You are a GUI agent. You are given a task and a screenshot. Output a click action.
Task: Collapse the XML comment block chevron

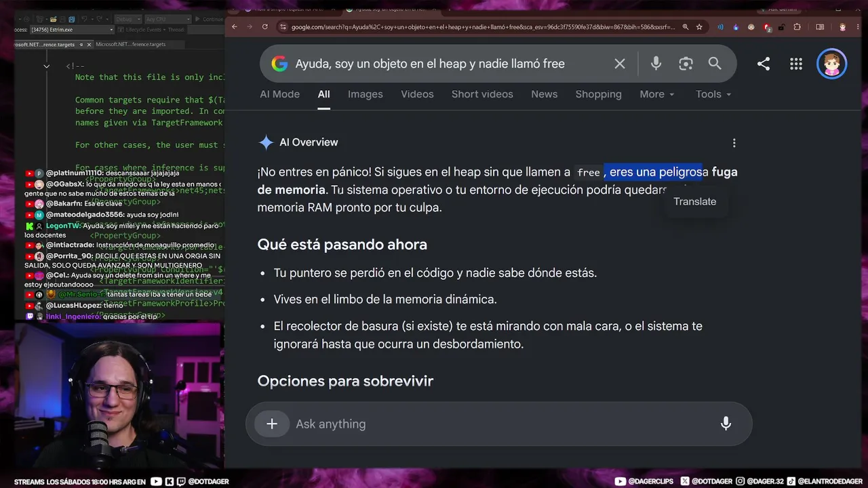[46, 66]
